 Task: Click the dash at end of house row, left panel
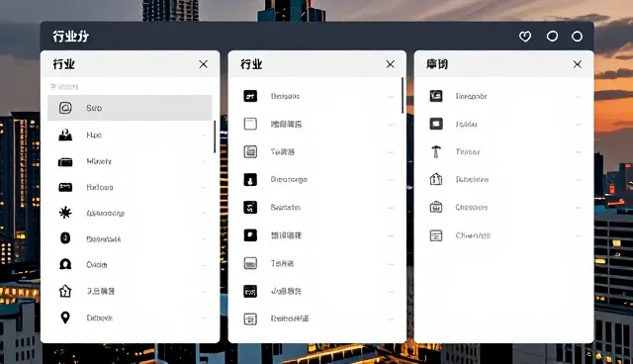click(204, 292)
